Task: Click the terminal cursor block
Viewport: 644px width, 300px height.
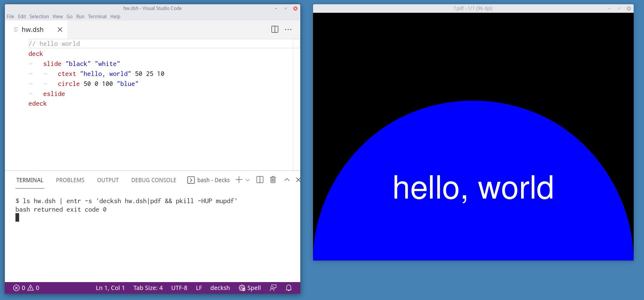Action: (x=17, y=217)
